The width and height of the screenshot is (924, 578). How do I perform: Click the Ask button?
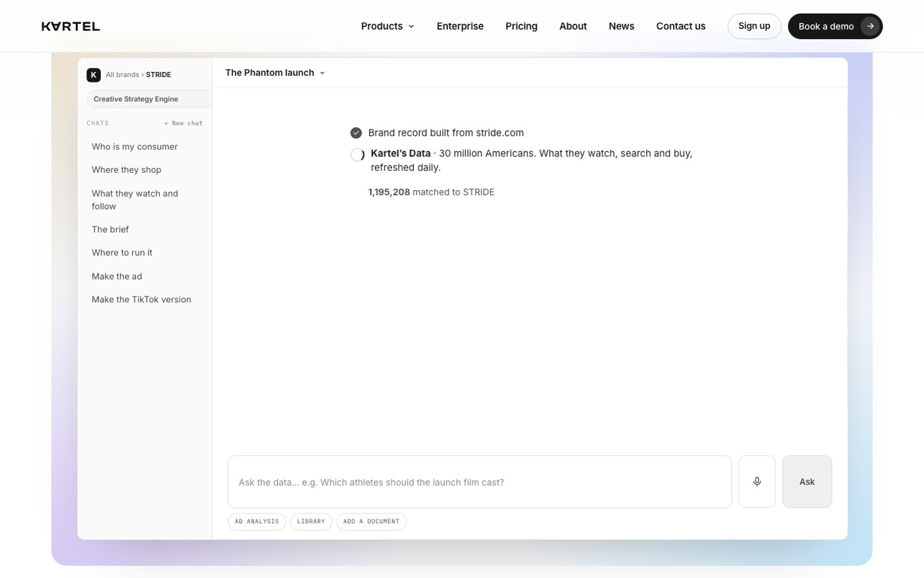click(807, 482)
